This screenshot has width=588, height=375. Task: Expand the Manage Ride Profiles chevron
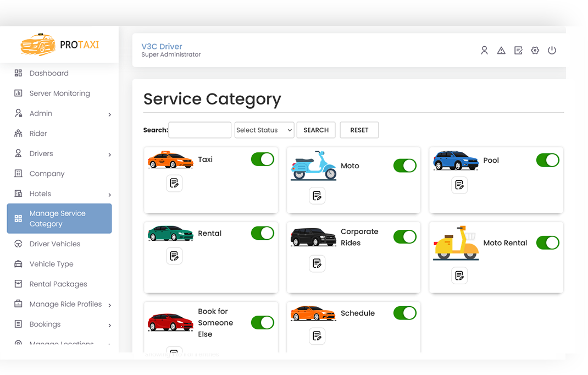(109, 305)
